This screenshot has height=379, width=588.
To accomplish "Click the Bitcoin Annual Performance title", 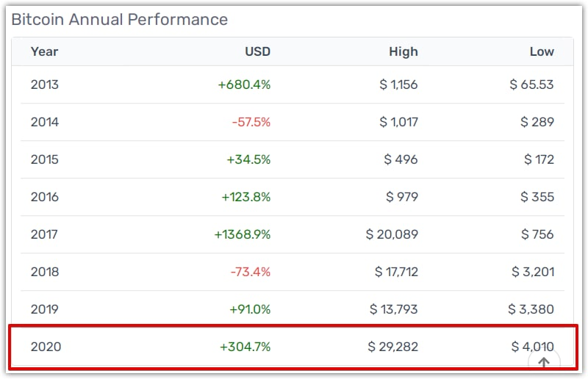I will pyautogui.click(x=120, y=20).
